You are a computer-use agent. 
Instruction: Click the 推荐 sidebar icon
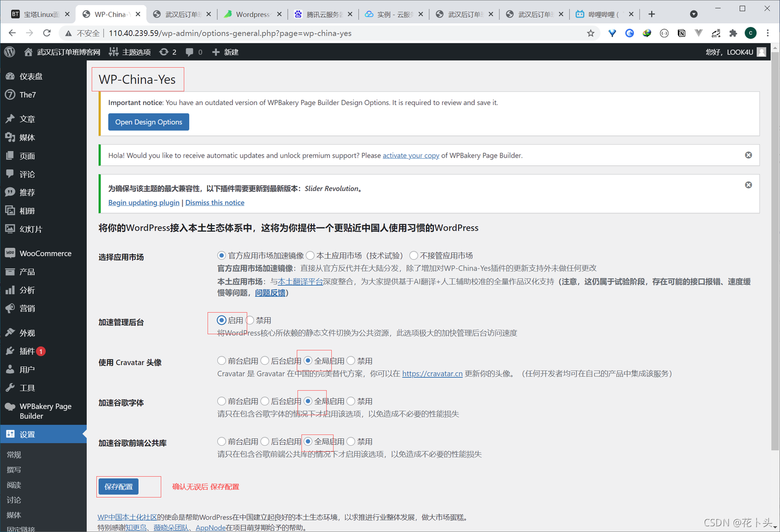(10, 192)
